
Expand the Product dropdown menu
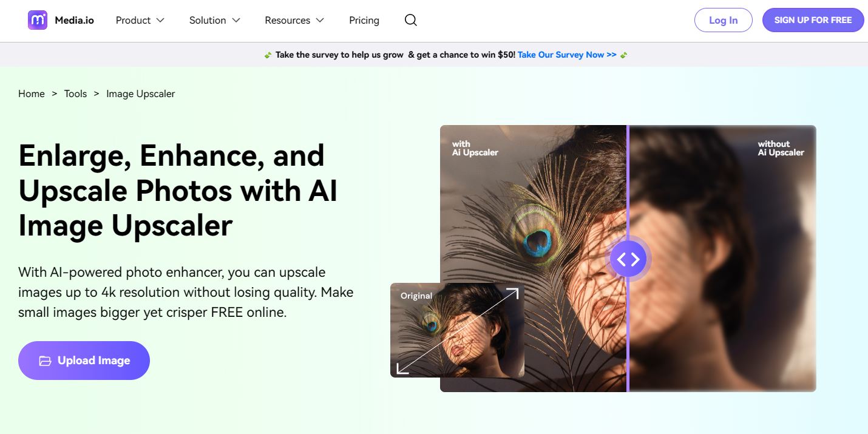point(140,20)
